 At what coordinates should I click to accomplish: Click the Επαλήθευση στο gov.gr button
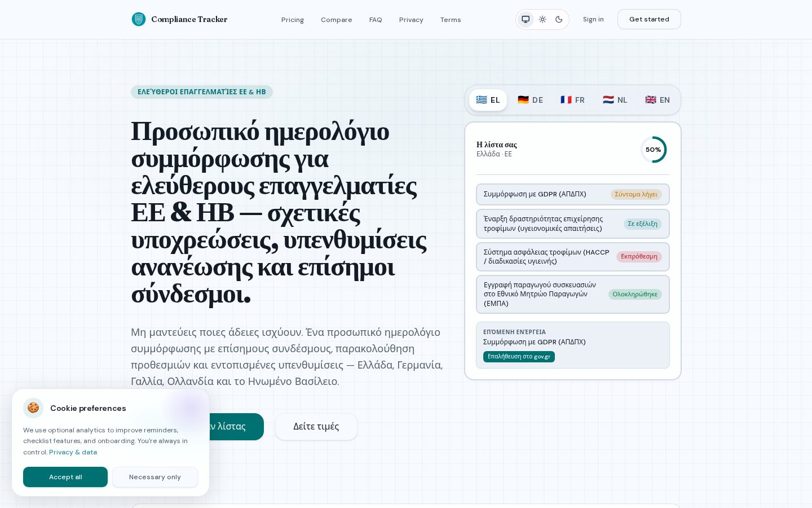[x=519, y=357]
